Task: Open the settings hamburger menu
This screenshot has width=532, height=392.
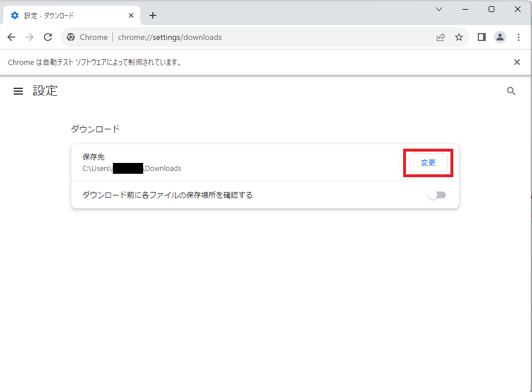Action: [x=18, y=91]
